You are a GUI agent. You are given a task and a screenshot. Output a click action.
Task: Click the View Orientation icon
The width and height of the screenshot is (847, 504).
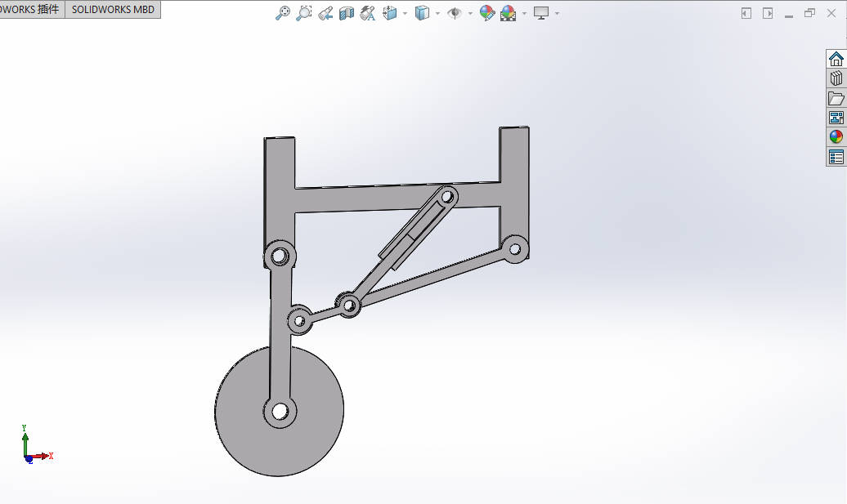(x=389, y=13)
